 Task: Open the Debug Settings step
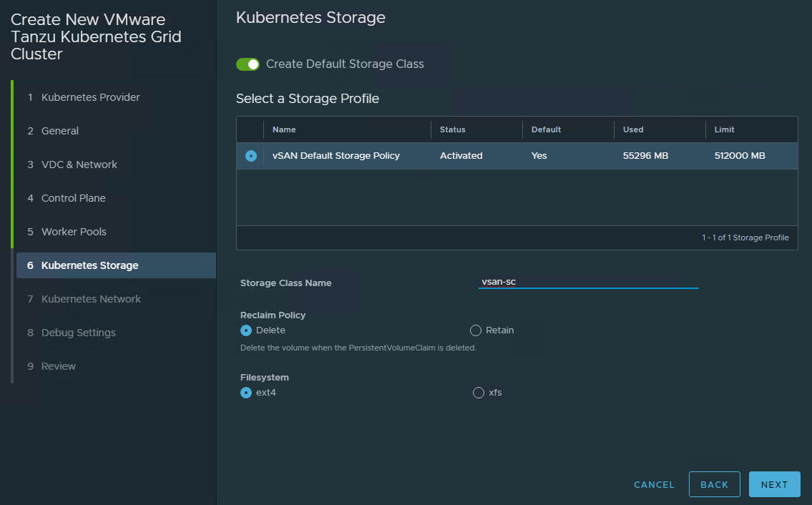[78, 333]
